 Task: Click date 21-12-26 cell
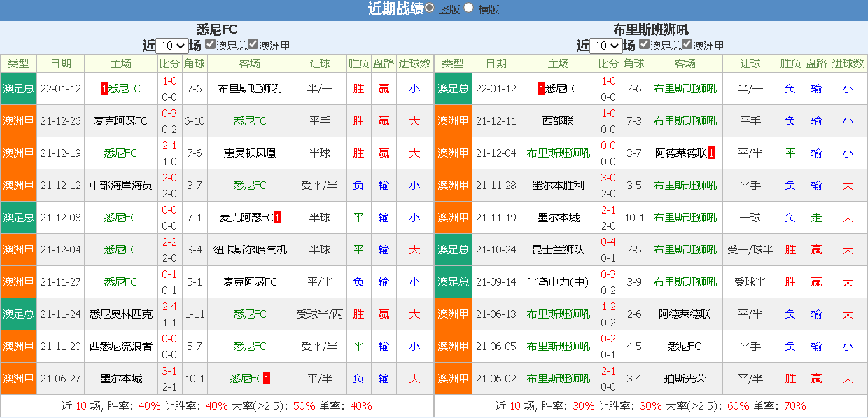tap(61, 121)
